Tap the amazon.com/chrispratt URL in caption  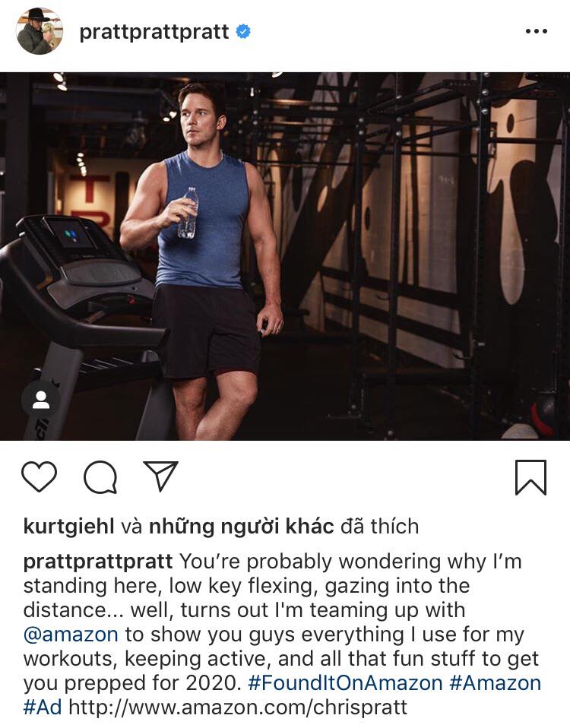click(x=238, y=707)
